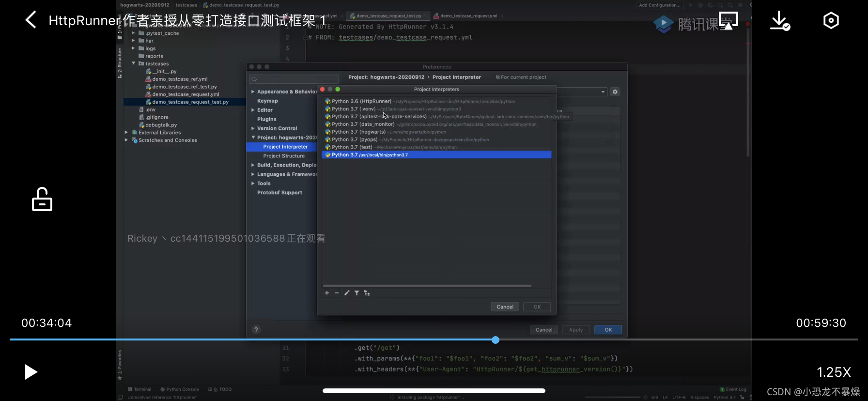This screenshot has width=868, height=401.
Task: Select Python 3.7 (test) interpreter
Action: click(x=436, y=147)
